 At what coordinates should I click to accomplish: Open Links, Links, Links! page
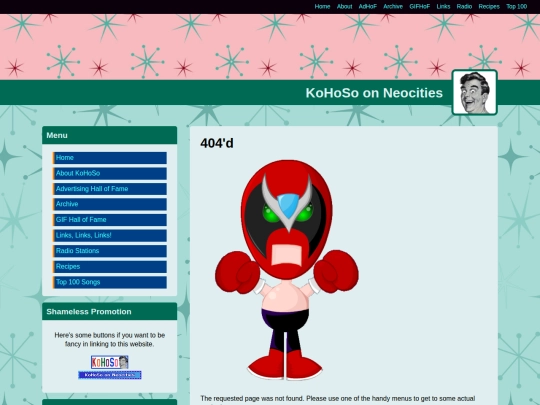pyautogui.click(x=110, y=236)
